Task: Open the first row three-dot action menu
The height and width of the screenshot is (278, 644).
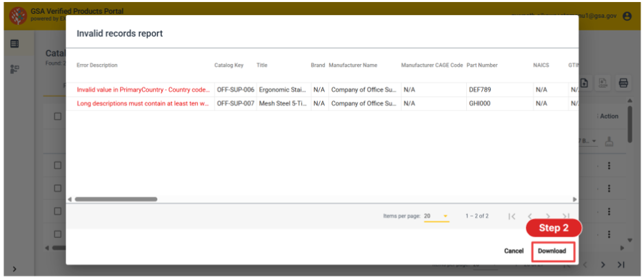Action: pos(609,166)
